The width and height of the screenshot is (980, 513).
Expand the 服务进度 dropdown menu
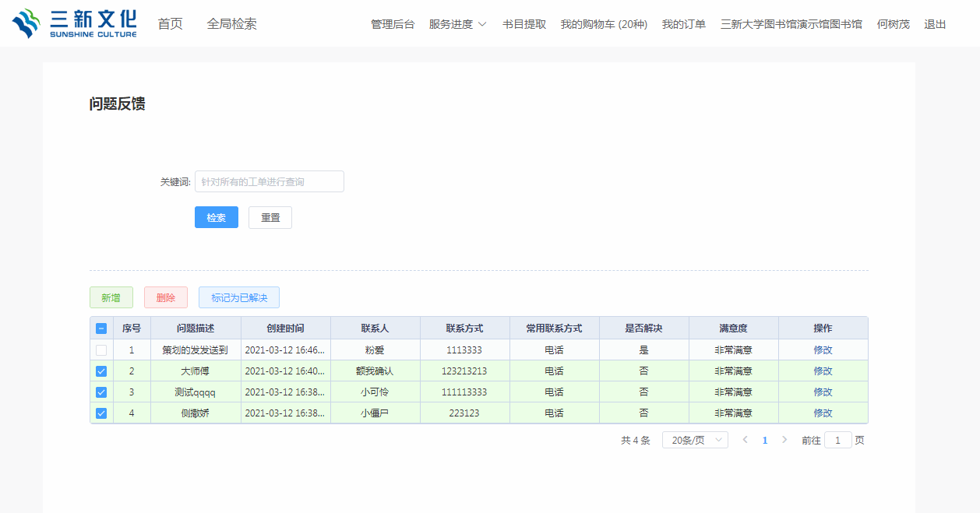(x=457, y=24)
